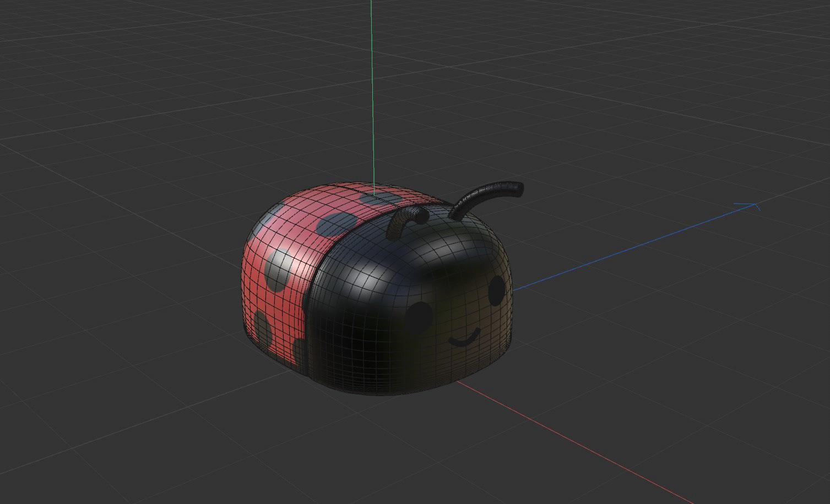The image size is (830, 504).
Task: Click the ladybug's smaller eye near blue axis
Action: pos(496,291)
